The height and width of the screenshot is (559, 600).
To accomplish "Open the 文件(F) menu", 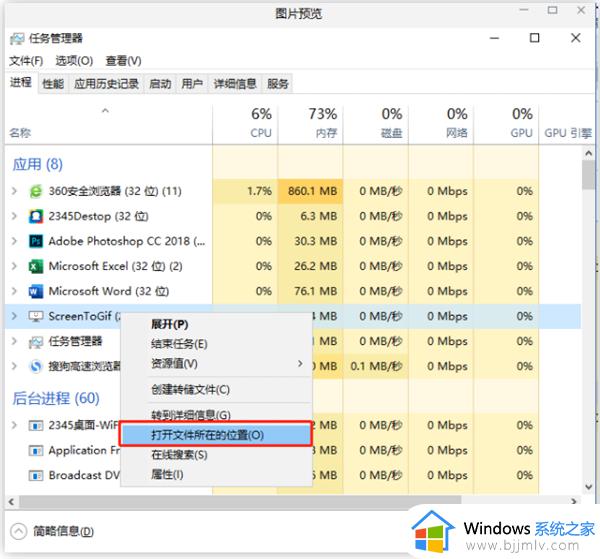I will [26, 61].
